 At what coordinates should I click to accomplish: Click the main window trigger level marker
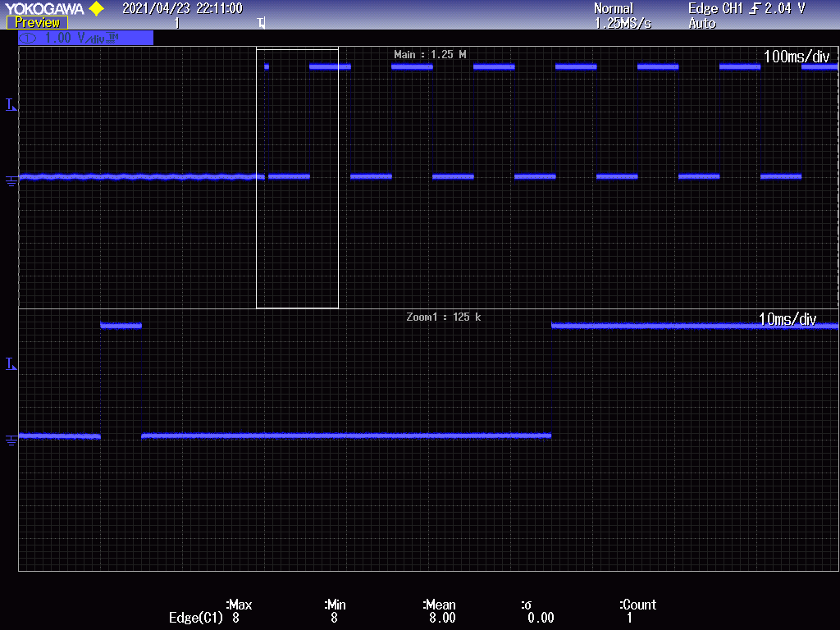[11, 104]
